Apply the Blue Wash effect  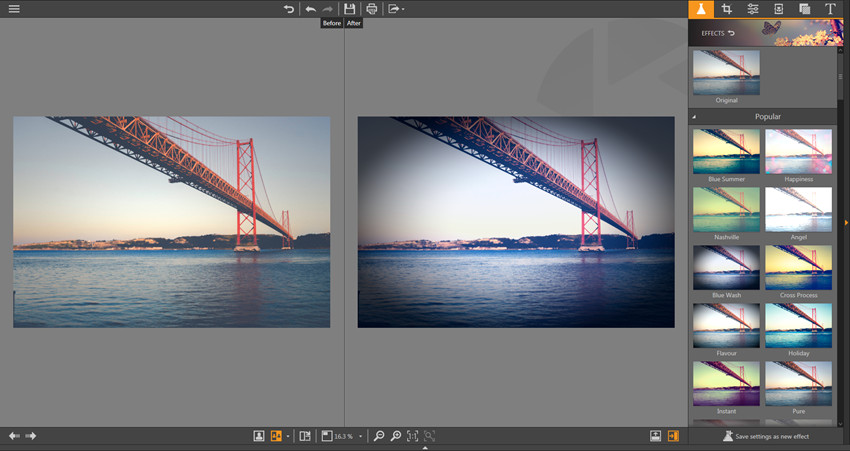point(726,267)
